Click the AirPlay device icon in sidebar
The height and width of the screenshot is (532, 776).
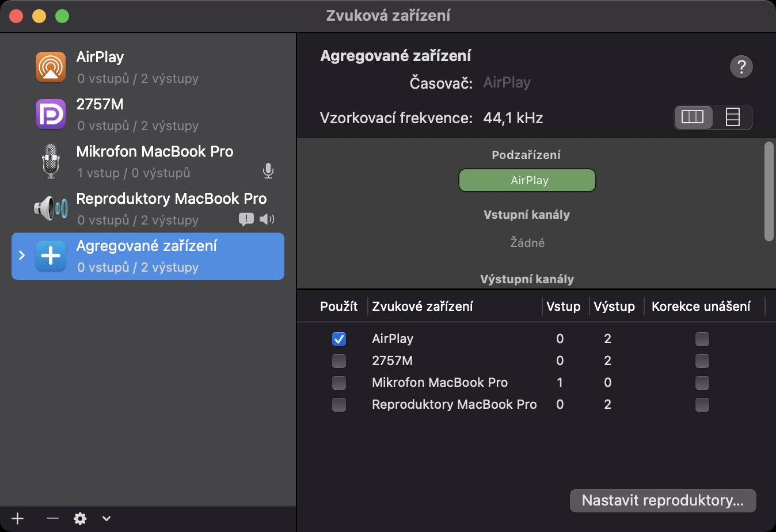point(51,67)
